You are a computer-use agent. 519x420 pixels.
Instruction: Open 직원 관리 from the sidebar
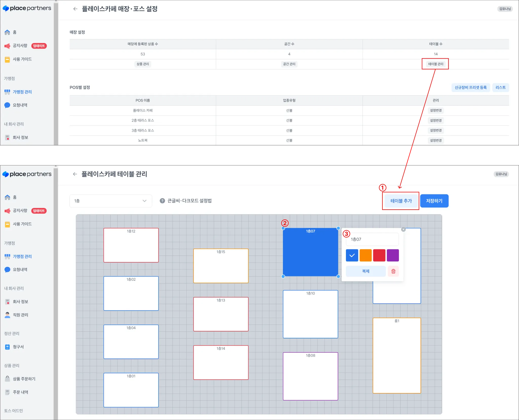pos(20,315)
